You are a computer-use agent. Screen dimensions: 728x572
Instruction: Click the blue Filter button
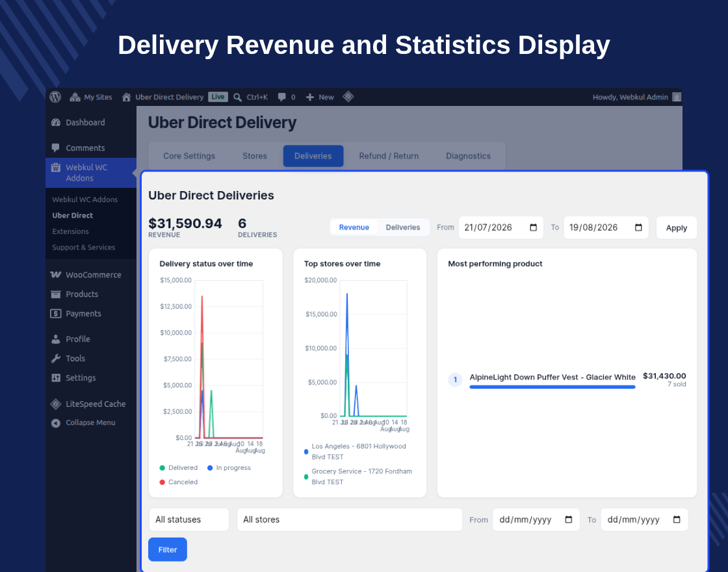pos(168,550)
